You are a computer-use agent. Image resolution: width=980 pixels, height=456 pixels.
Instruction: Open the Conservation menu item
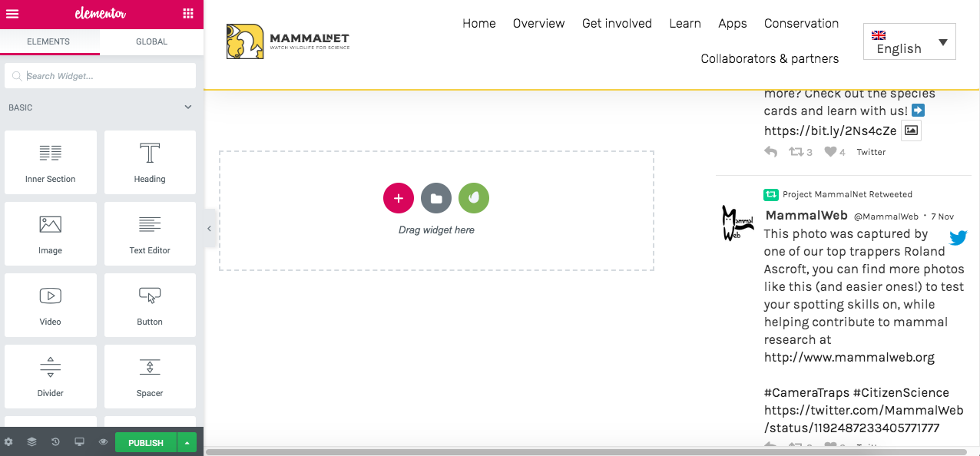coord(801,24)
